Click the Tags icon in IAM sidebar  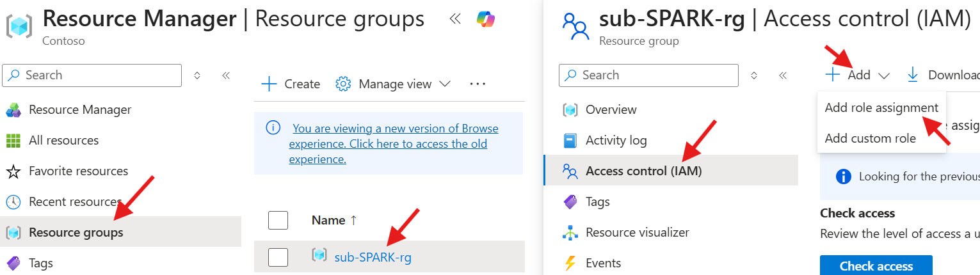tap(570, 202)
